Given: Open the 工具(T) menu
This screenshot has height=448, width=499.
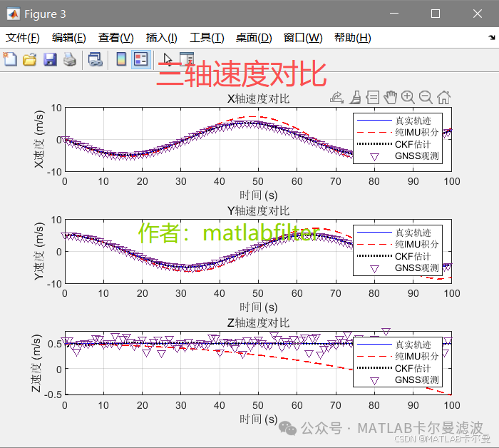Looking at the screenshot, I should pos(207,38).
